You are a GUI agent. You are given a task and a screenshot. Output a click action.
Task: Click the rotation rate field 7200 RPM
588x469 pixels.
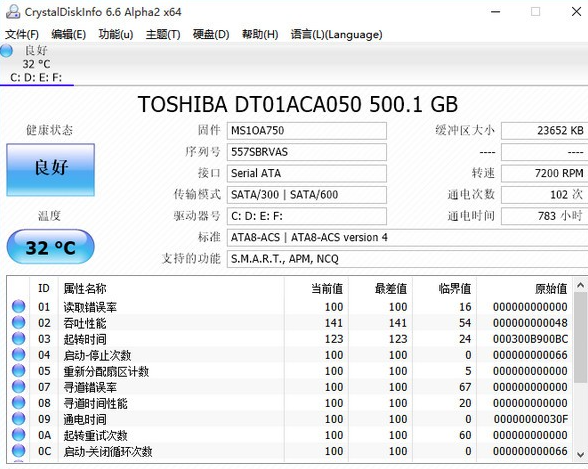point(544,173)
